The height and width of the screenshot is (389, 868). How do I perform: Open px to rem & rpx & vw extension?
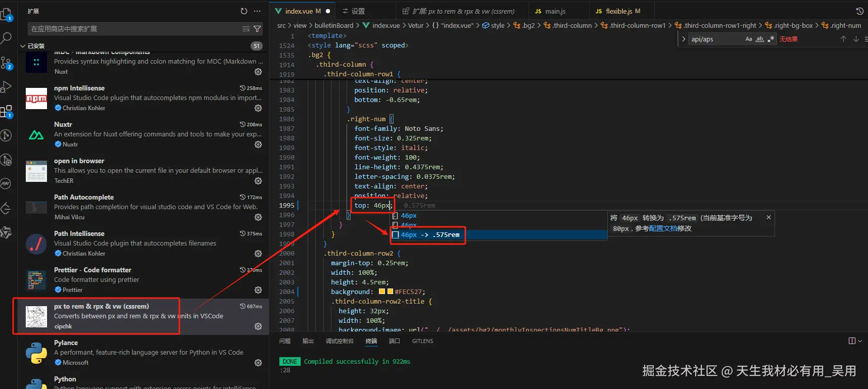pos(143,316)
